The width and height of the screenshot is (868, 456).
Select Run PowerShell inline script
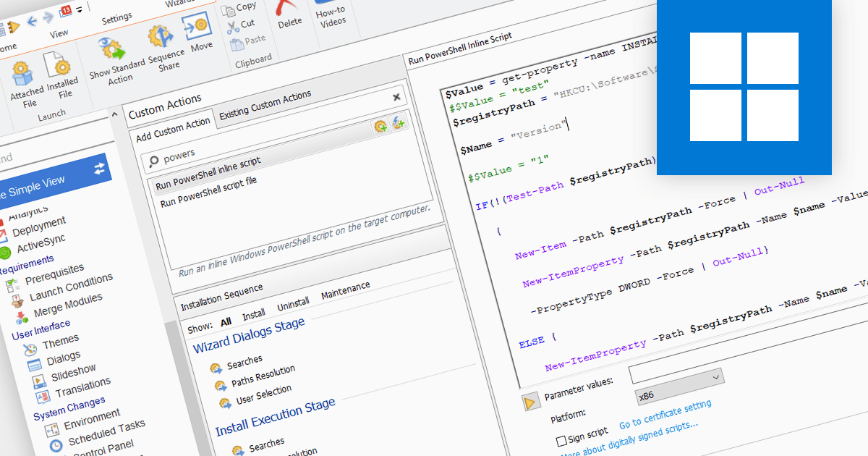208,173
